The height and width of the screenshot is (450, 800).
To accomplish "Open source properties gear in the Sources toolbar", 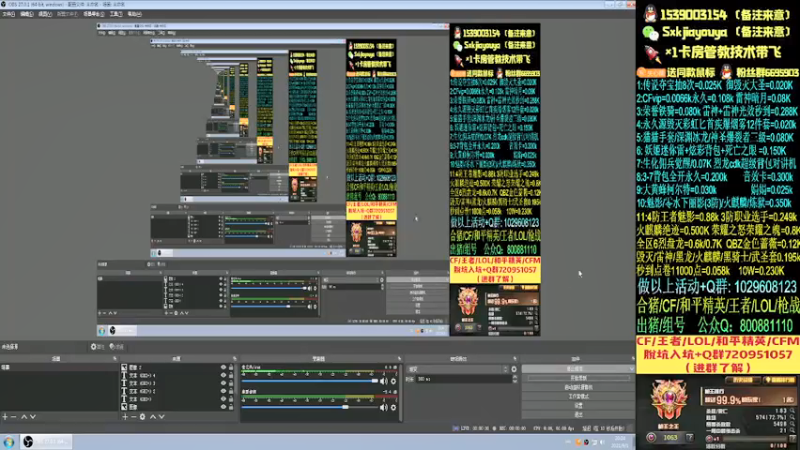I will click(142, 417).
